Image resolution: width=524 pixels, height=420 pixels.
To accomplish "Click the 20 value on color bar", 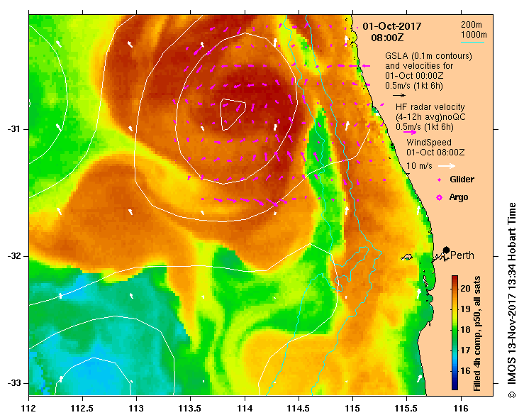I will coord(466,288).
